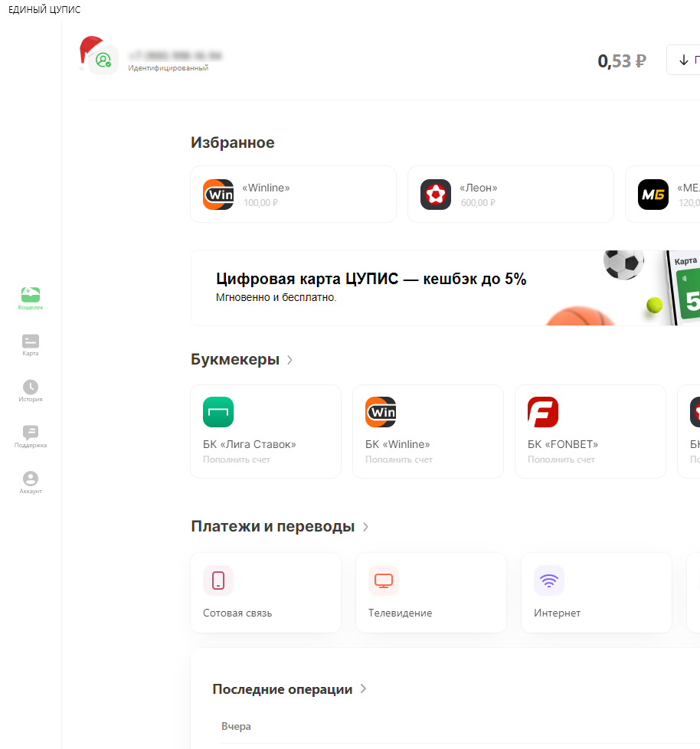Click Пополнить счет under БК «Winline»
The height and width of the screenshot is (749, 700).
pyautogui.click(x=399, y=460)
